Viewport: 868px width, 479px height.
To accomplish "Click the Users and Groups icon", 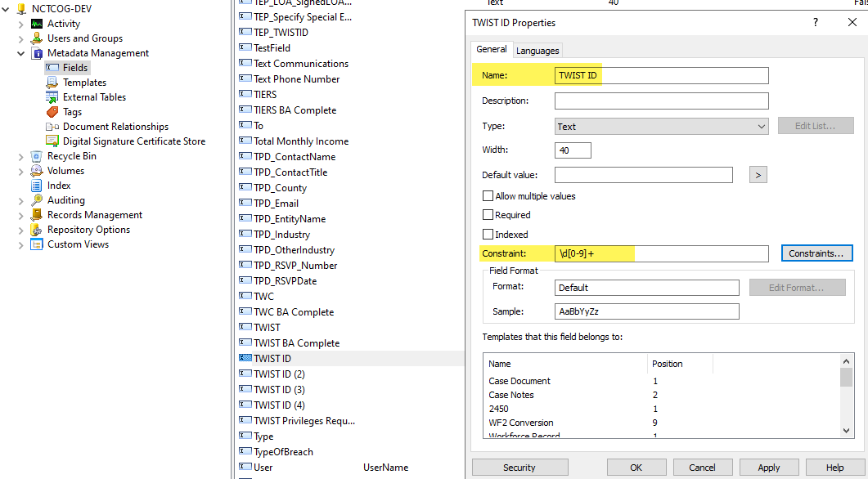I will [x=37, y=38].
